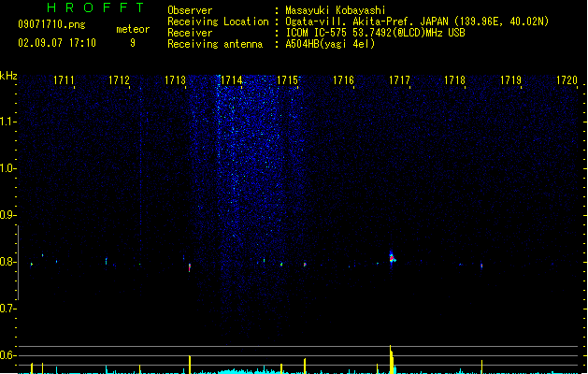
Task: Select the filename 09071710.png
Action: point(51,24)
